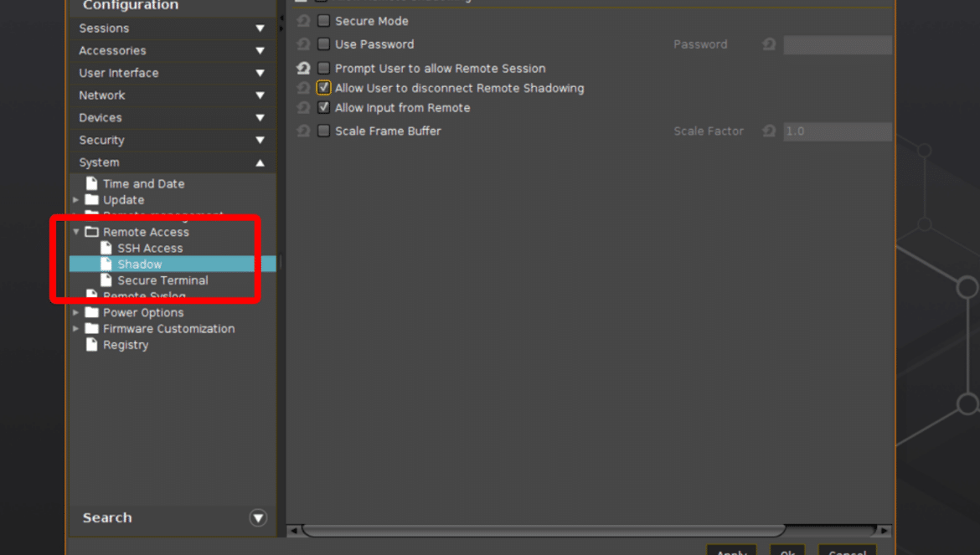Click the Secure Terminal document icon

coord(106,280)
